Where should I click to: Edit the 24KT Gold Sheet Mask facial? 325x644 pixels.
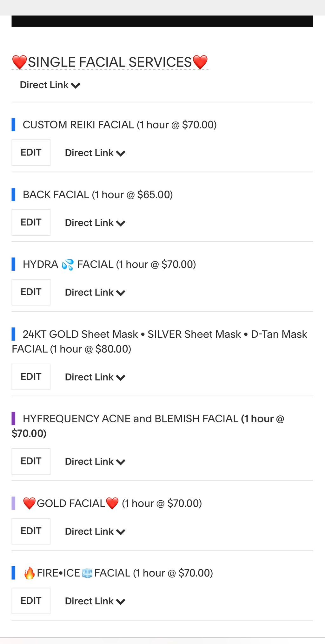click(x=31, y=377)
